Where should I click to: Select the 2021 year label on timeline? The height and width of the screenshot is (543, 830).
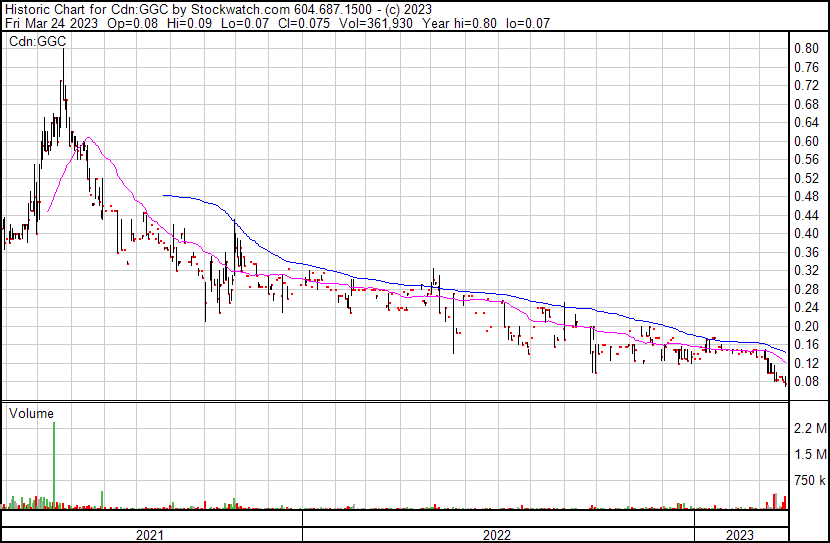(150, 535)
